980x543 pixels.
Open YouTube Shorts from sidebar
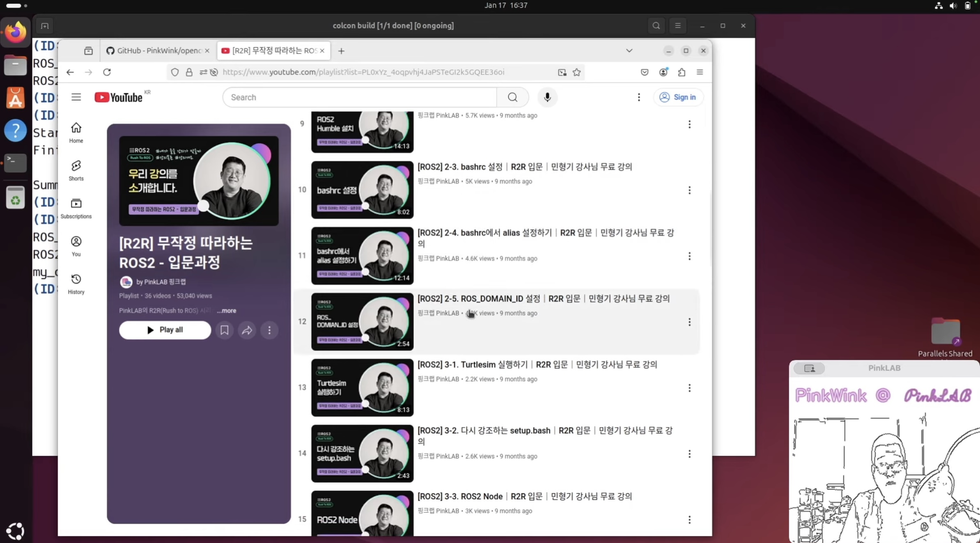(x=76, y=170)
